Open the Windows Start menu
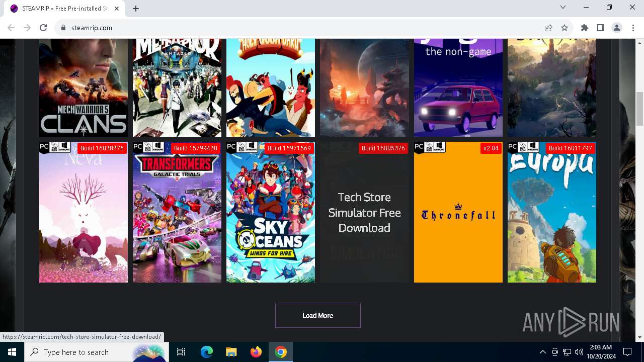The width and height of the screenshot is (644, 362). (x=12, y=352)
